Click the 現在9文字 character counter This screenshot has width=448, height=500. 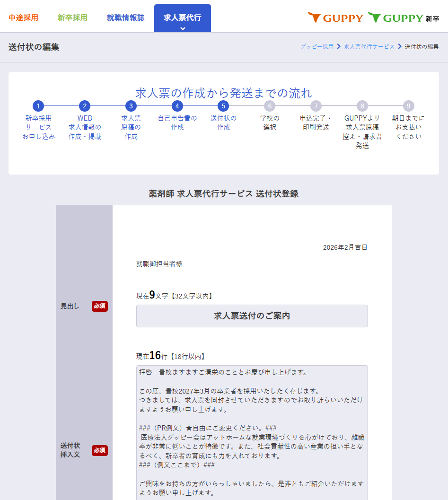pyautogui.click(x=174, y=295)
